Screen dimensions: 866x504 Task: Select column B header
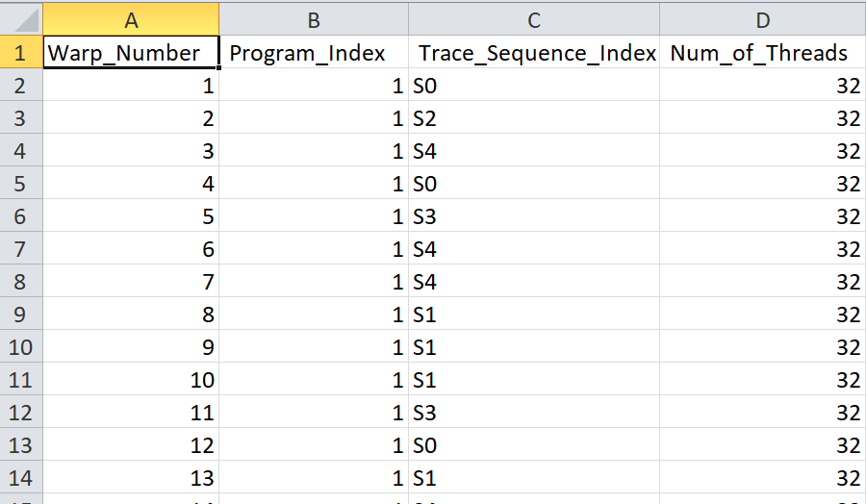pos(314,20)
